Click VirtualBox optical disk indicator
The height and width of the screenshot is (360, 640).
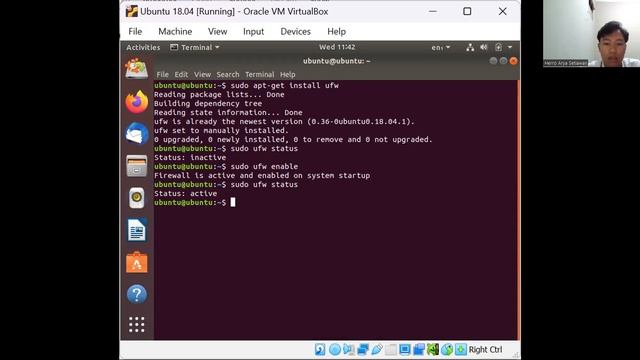pos(335,349)
